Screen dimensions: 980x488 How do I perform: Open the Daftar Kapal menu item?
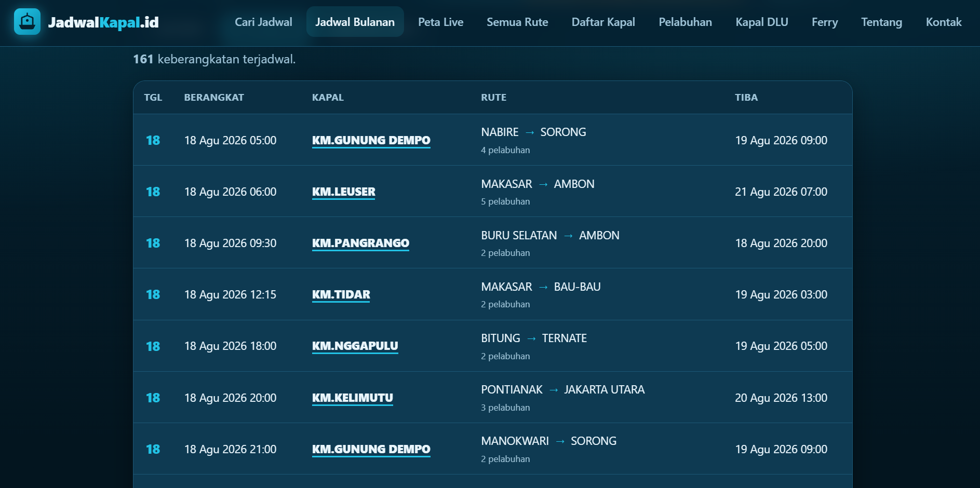[603, 22]
